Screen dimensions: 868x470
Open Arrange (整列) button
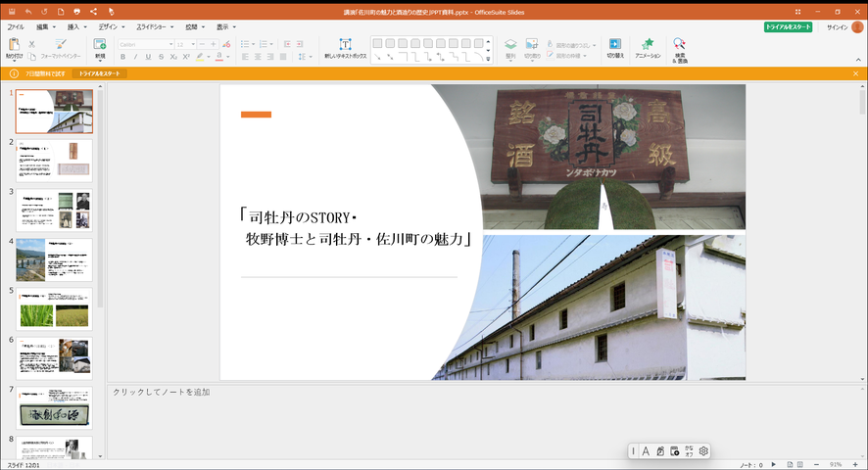coord(510,49)
